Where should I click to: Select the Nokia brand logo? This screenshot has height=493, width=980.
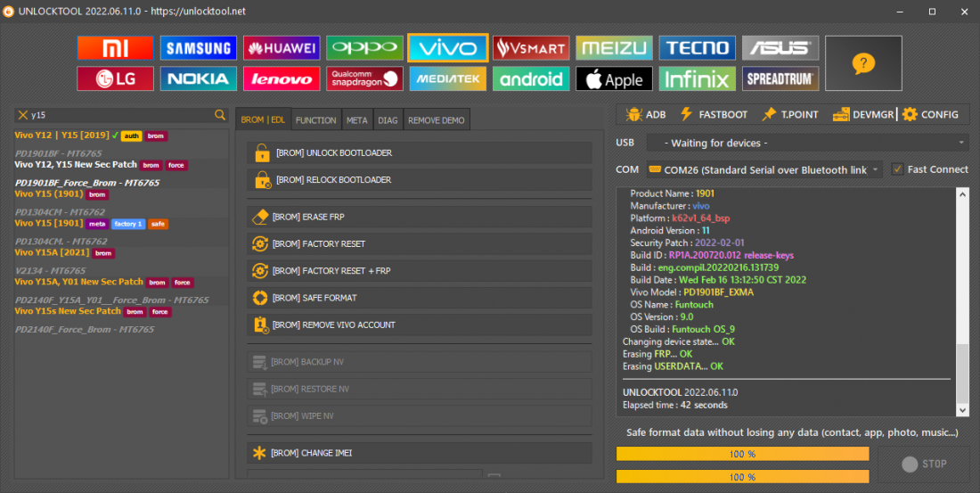coord(198,78)
